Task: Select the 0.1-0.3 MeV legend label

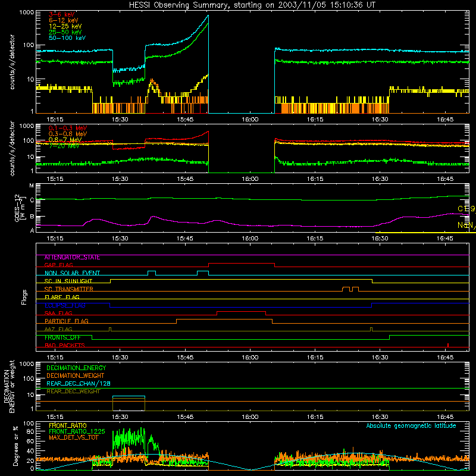Action: click(x=68, y=128)
